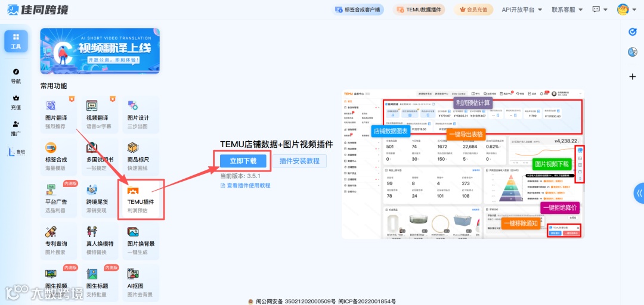Screen dimensions: 644x305
Task: Open the 图生视频 tool
Action: (58, 283)
